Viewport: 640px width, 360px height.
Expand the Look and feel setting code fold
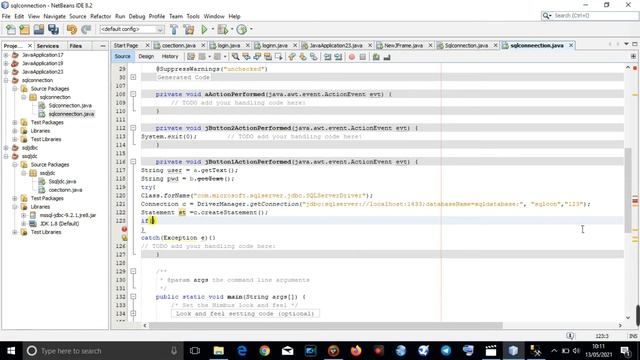[133, 313]
